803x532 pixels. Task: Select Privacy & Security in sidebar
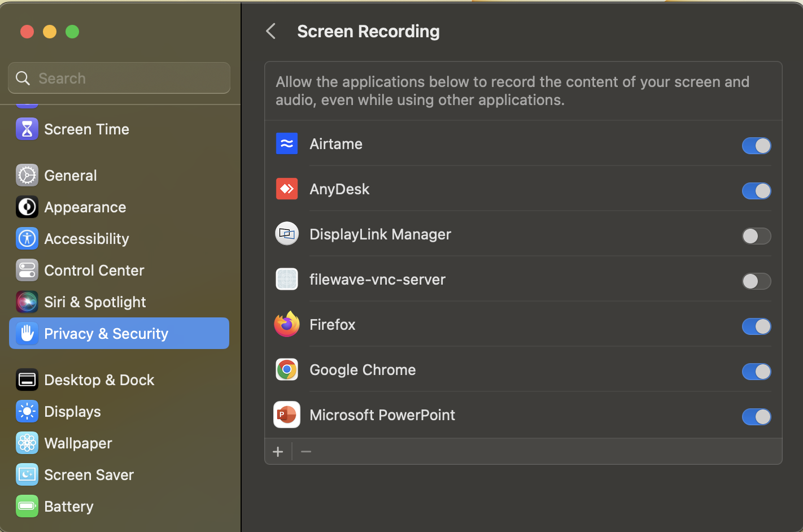119,333
